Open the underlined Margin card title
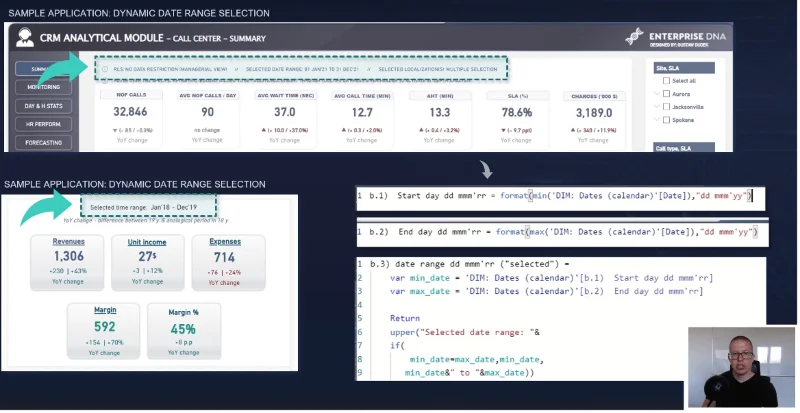Viewport: 800px width, 413px height. [105, 310]
